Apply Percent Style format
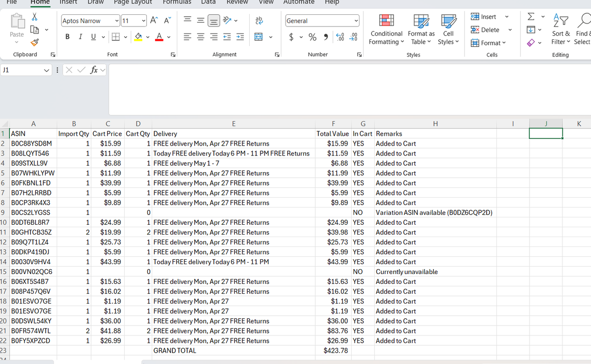 (312, 37)
